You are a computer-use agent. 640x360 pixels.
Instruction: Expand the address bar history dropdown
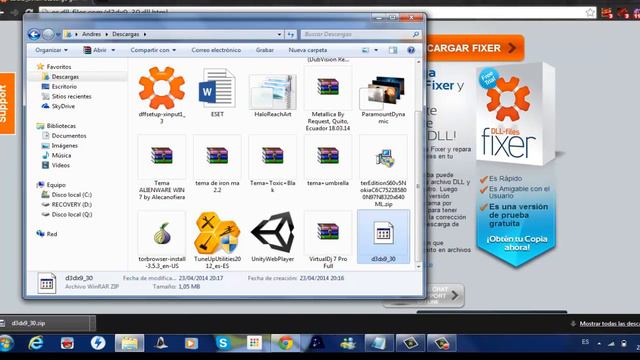(x=279, y=35)
